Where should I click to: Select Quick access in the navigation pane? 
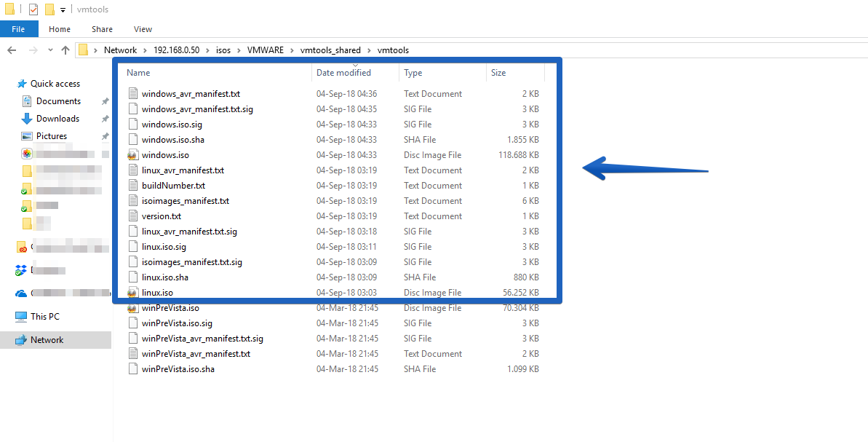point(55,84)
